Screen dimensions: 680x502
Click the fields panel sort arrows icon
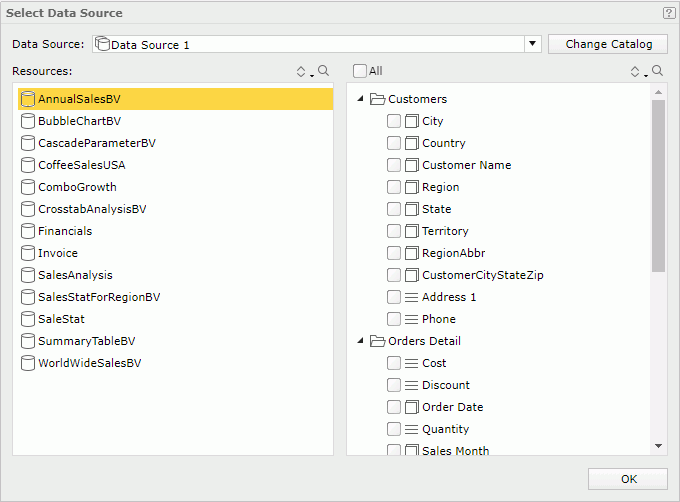click(635, 72)
